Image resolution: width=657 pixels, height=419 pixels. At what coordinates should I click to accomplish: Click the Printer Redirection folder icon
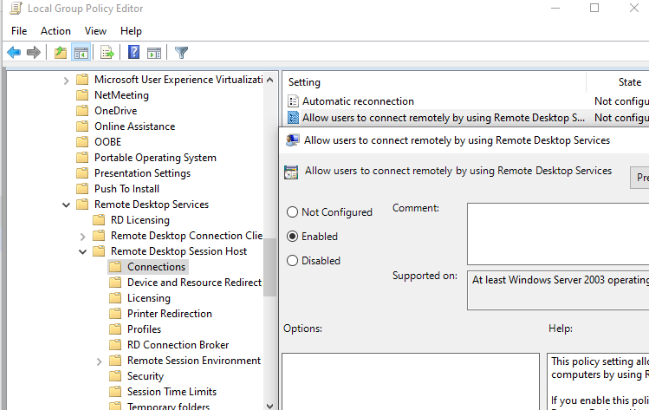[115, 314]
